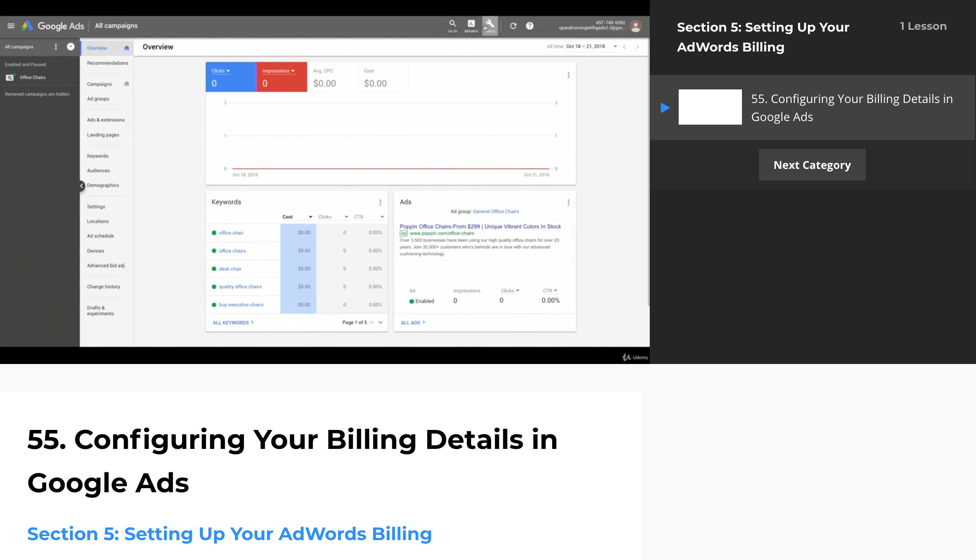Click the Section 5 AdWords Billing link
Screen dimensions: 976x560
coord(229,534)
